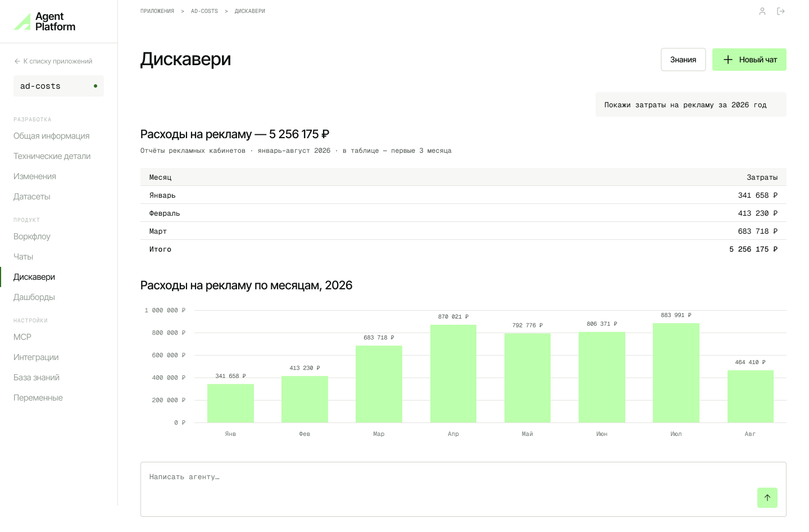Click the Затраты column header
809x532 pixels.
click(x=762, y=177)
